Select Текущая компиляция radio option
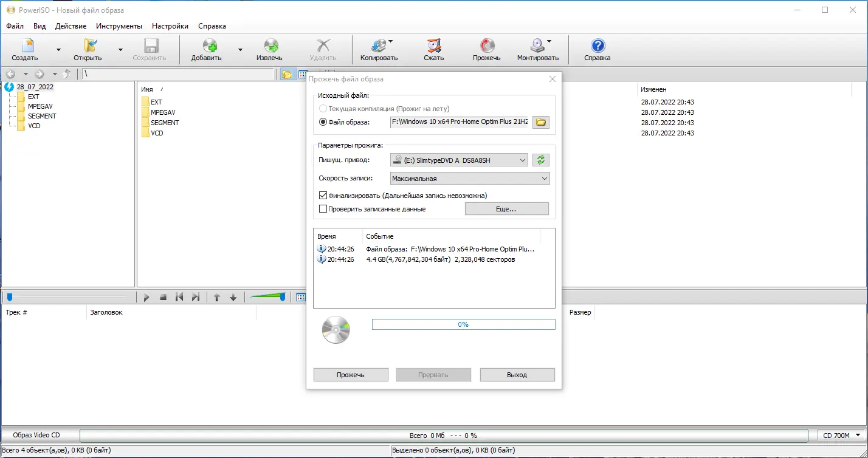This screenshot has width=868, height=458. pyautogui.click(x=323, y=109)
